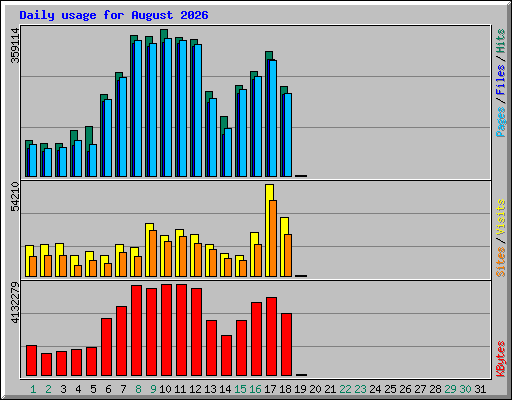The height and width of the screenshot is (400, 512).
Task: Click the cyan Pages bar for day 10
Action: point(168,107)
